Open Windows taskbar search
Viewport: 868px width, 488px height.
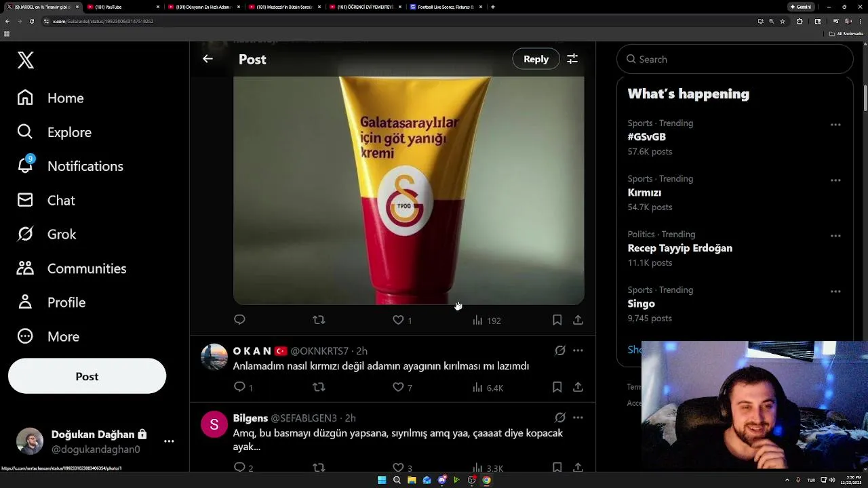coord(397,480)
